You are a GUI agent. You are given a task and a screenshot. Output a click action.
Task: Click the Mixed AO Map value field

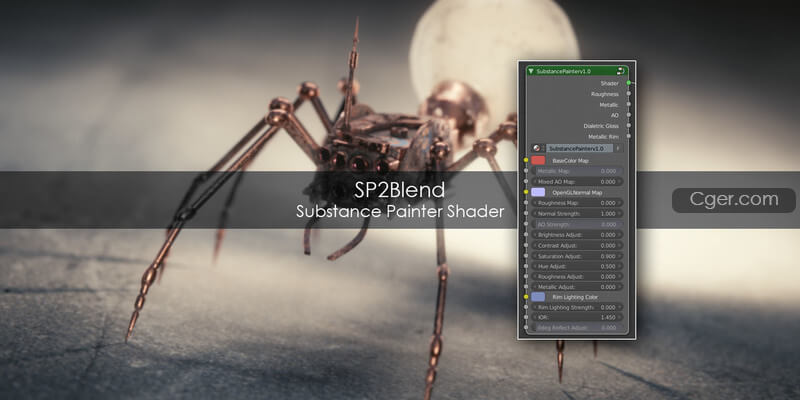click(x=577, y=182)
